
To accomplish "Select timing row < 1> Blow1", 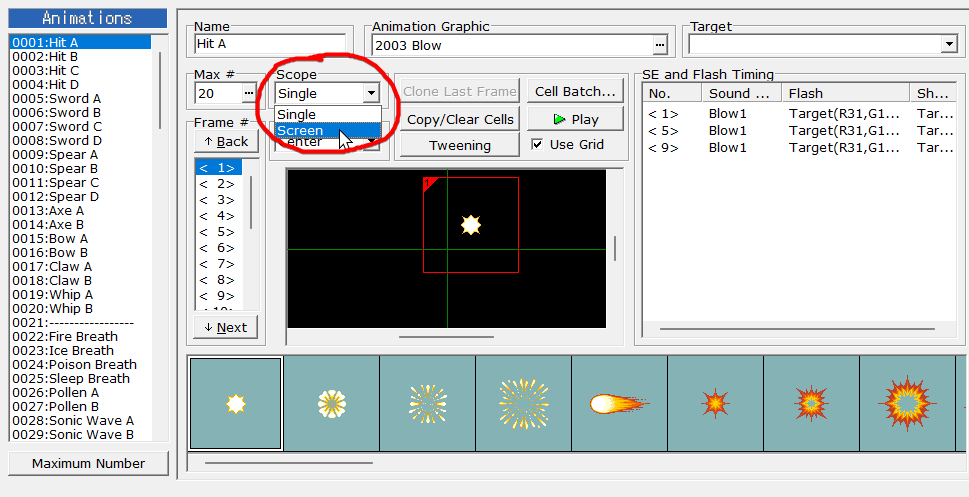I will coord(800,114).
